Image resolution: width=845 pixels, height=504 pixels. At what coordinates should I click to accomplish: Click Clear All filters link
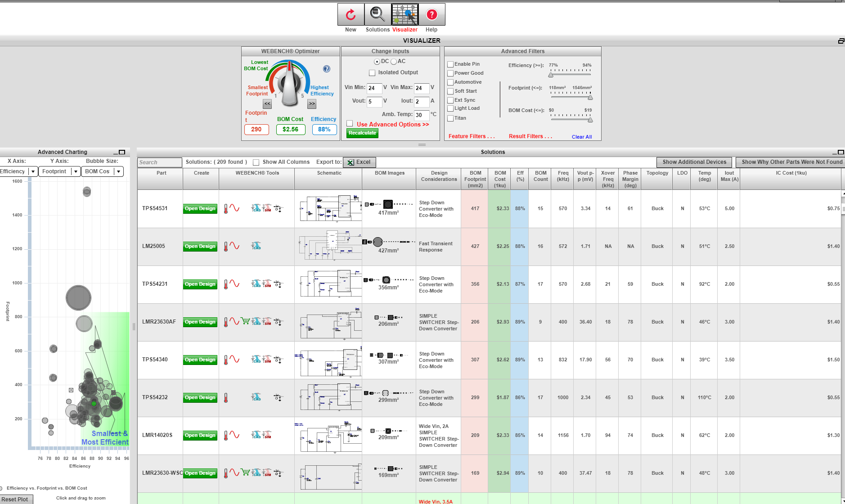click(582, 137)
